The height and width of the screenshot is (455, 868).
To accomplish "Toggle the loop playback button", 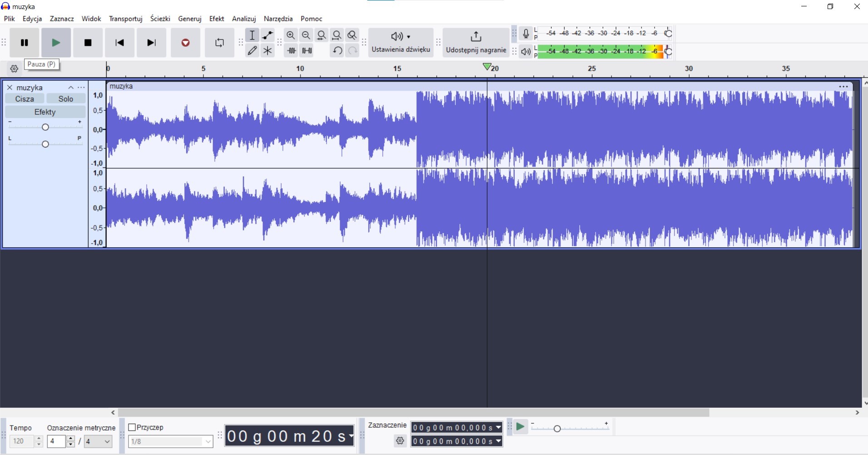I will 219,43.
